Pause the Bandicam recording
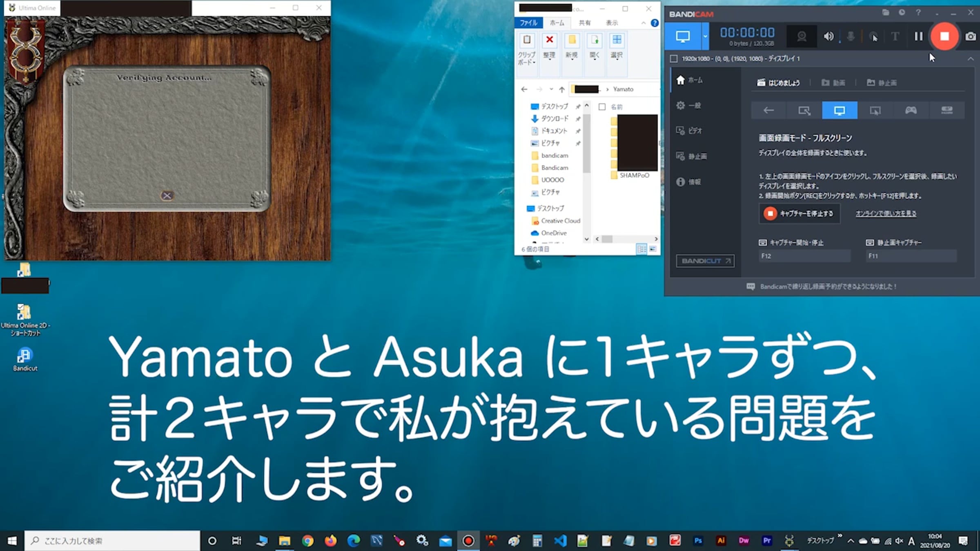Screen dimensions: 980x551 pyautogui.click(x=918, y=36)
